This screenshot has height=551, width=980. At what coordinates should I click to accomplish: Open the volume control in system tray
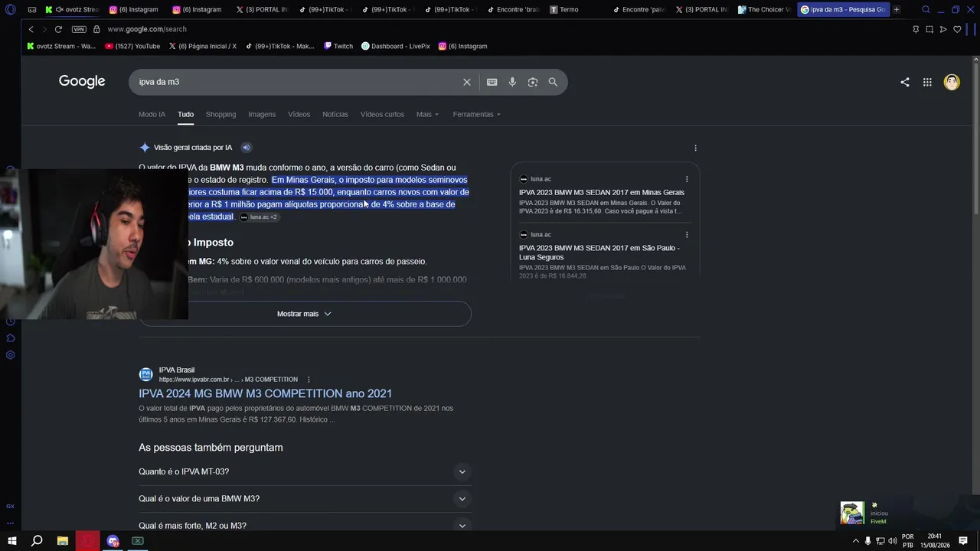892,541
